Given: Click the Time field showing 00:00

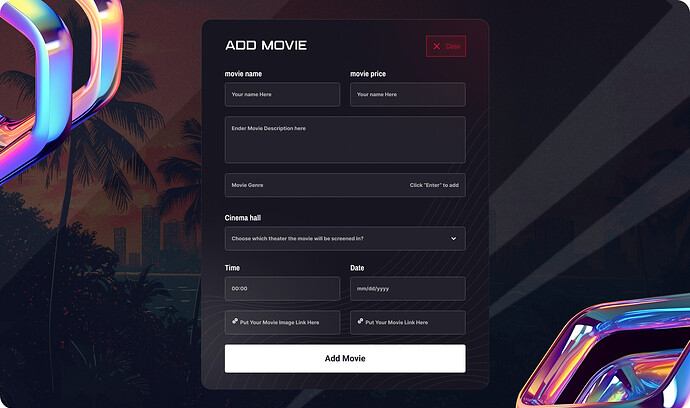Looking at the screenshot, I should point(282,289).
